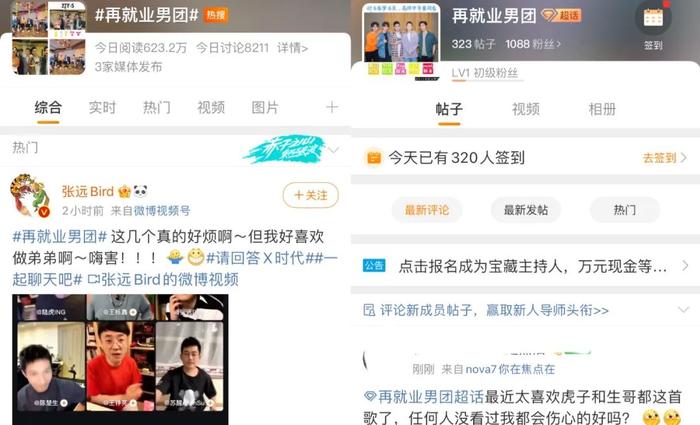Image resolution: width=700 pixels, height=425 pixels.
Task: Follow 张远 Bird with +关注 button
Action: coord(311,195)
